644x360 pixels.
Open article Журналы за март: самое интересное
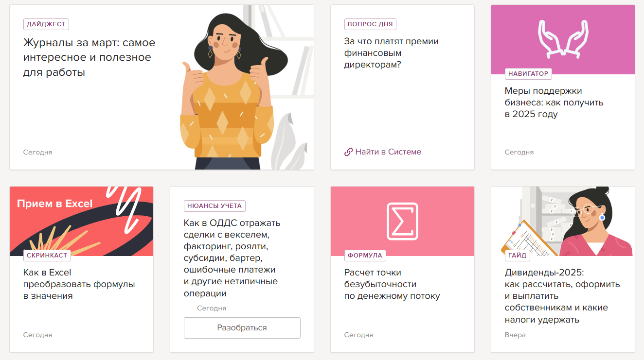pyautogui.click(x=89, y=57)
